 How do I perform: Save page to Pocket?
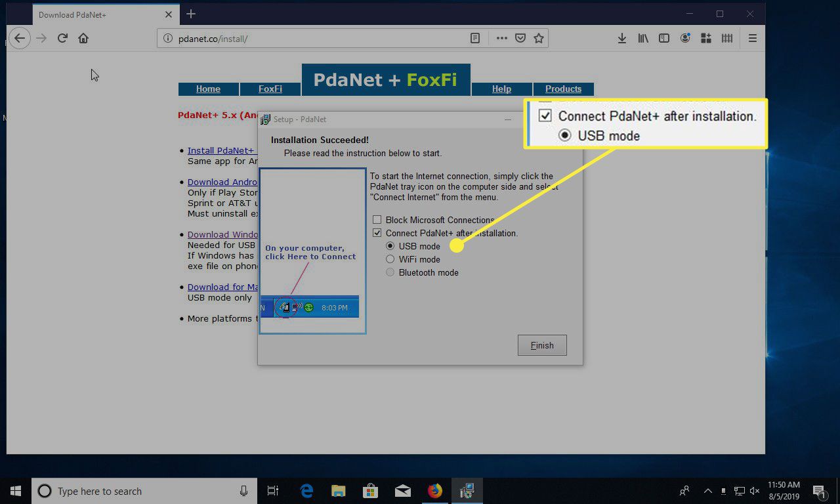520,39
